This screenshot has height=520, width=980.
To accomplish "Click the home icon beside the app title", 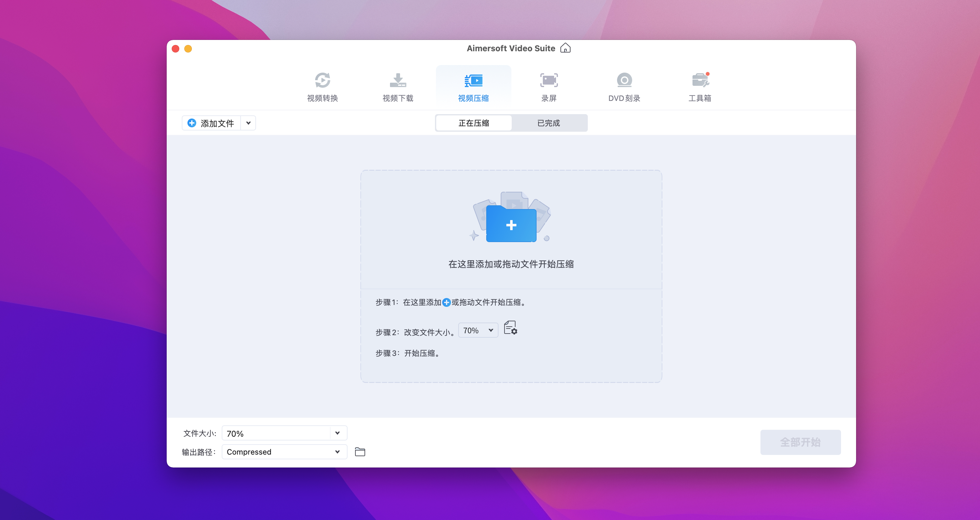I will click(x=565, y=48).
